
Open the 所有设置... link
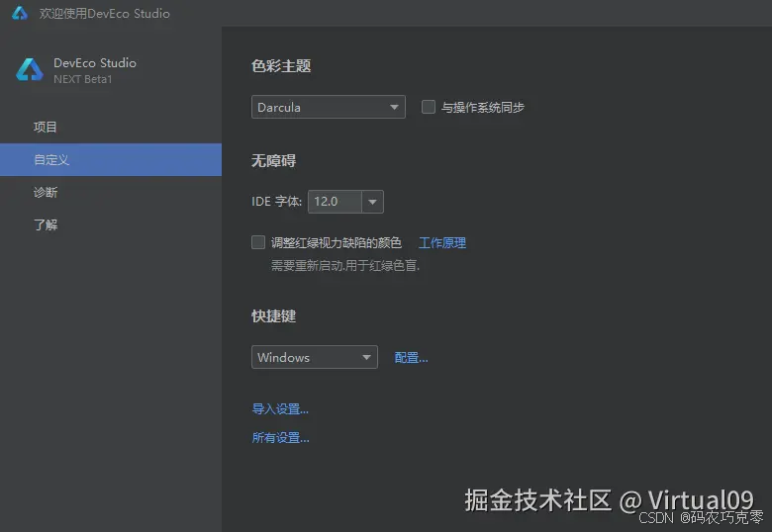click(x=281, y=437)
